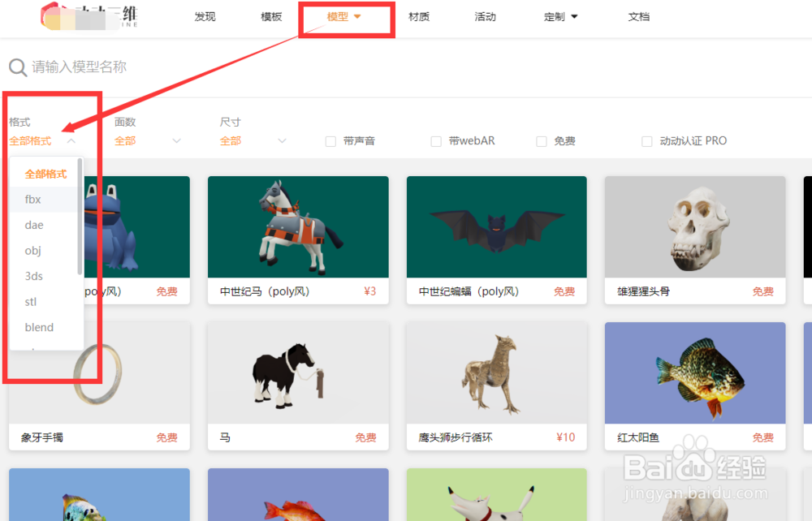Click the 红太阳鱼 title text
The height and width of the screenshot is (521, 812).
(638, 437)
